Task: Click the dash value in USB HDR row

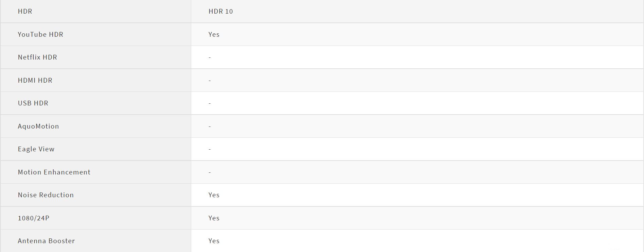Action: click(210, 103)
